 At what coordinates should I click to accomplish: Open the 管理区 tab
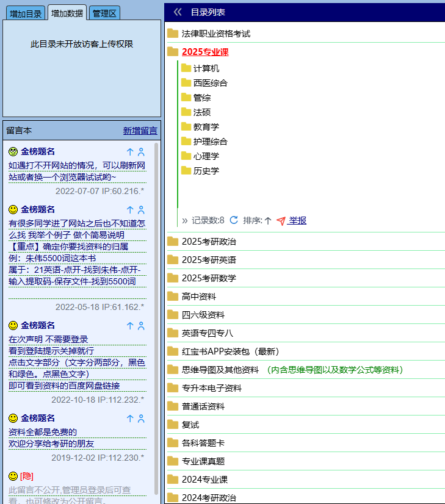point(105,13)
